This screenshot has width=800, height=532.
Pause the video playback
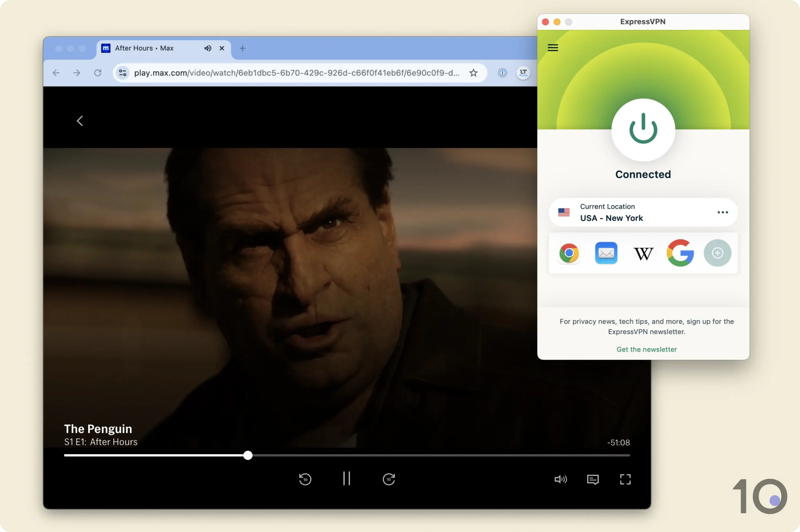346,479
